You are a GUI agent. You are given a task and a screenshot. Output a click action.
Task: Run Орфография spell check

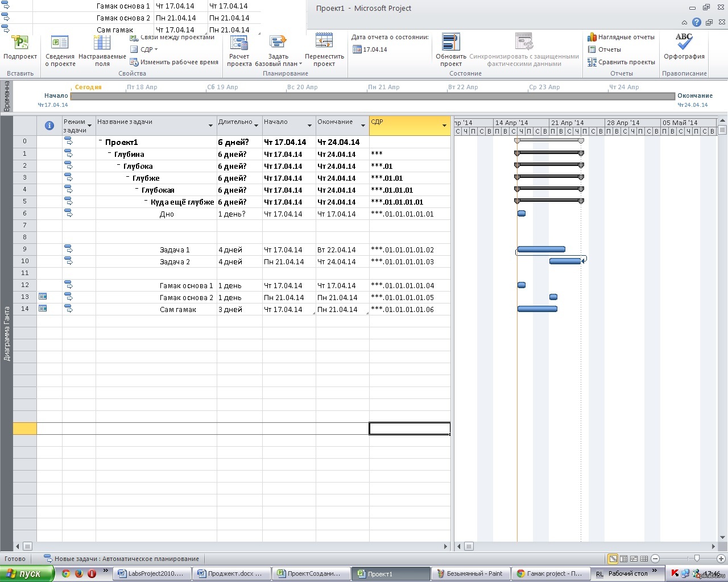point(684,44)
